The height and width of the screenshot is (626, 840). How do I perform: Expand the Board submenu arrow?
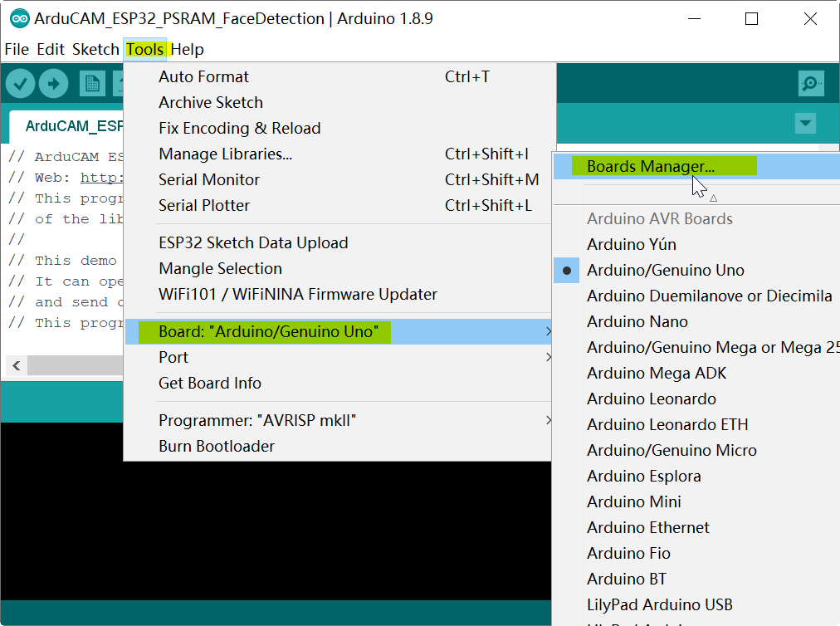click(x=548, y=332)
